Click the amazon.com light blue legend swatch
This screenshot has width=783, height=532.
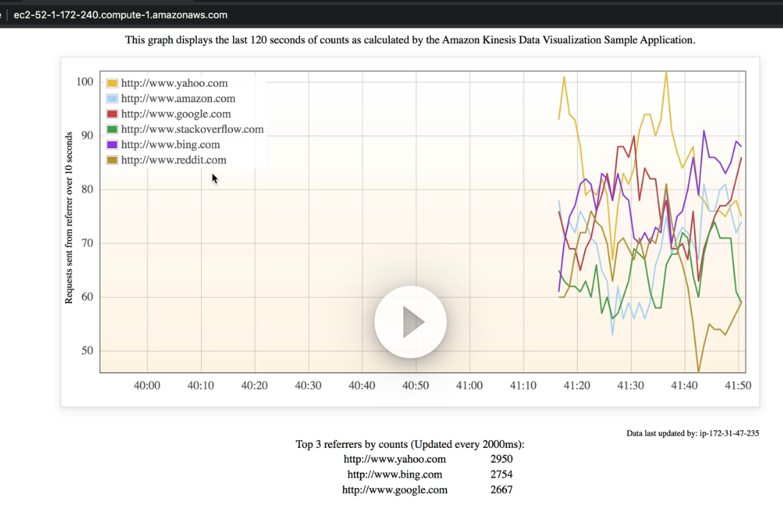click(112, 99)
